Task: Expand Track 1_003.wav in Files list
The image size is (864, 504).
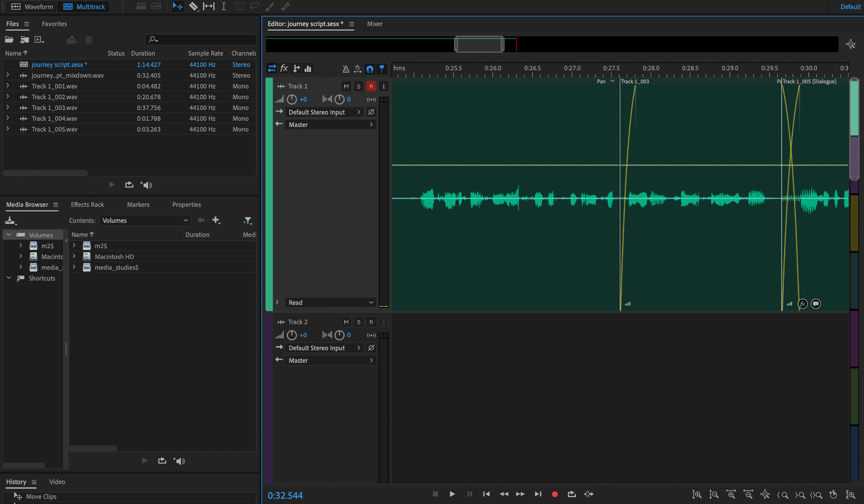Action: click(x=8, y=107)
